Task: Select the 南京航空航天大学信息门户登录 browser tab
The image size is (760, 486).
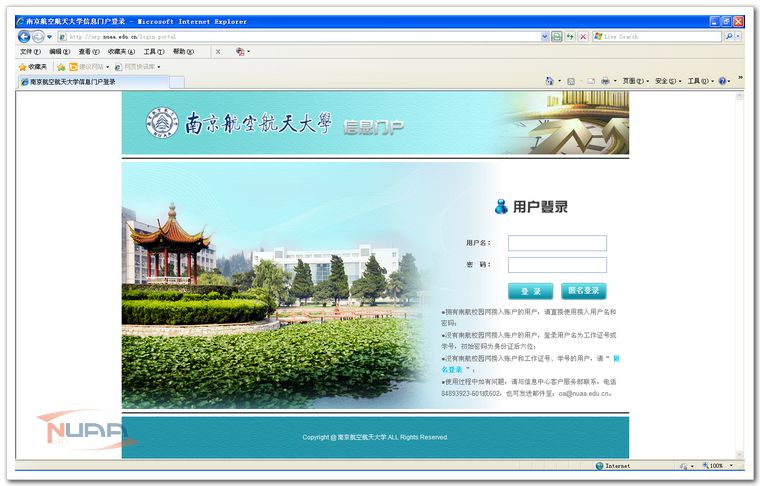Action: coord(72,82)
